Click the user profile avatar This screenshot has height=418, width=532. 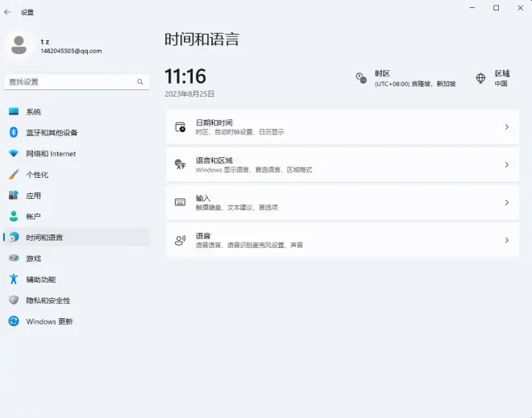tap(19, 45)
